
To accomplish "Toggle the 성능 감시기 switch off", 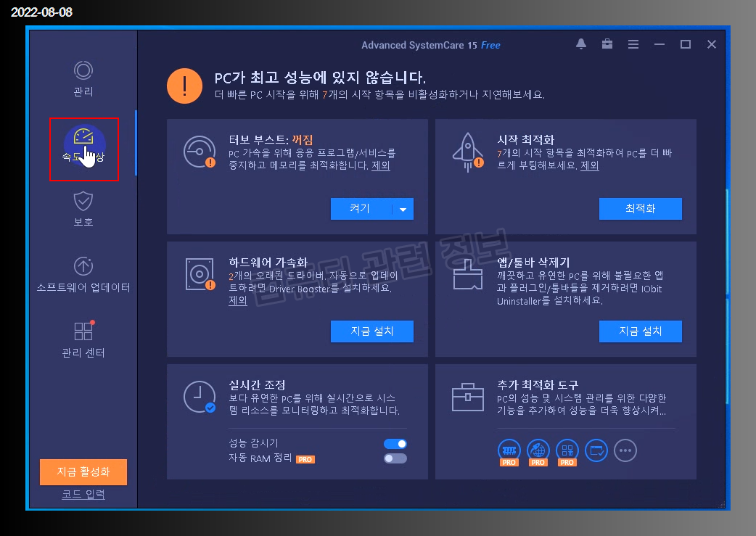I will (395, 443).
